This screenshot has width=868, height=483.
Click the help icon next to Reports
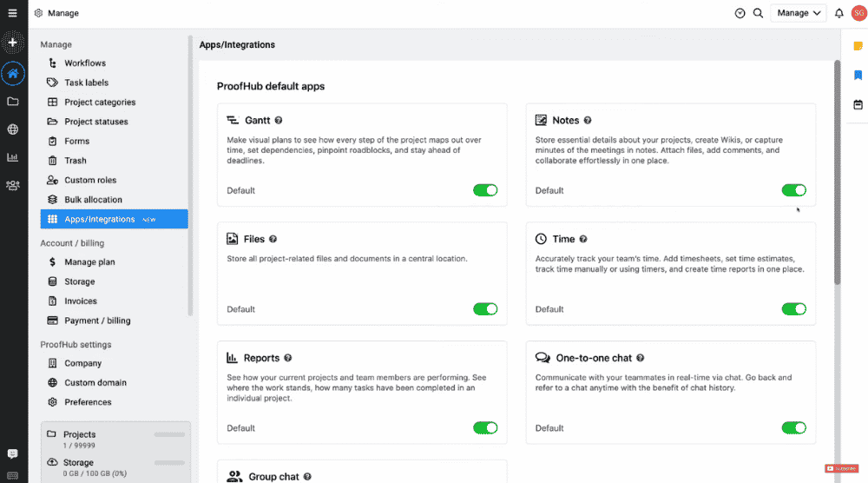288,358
